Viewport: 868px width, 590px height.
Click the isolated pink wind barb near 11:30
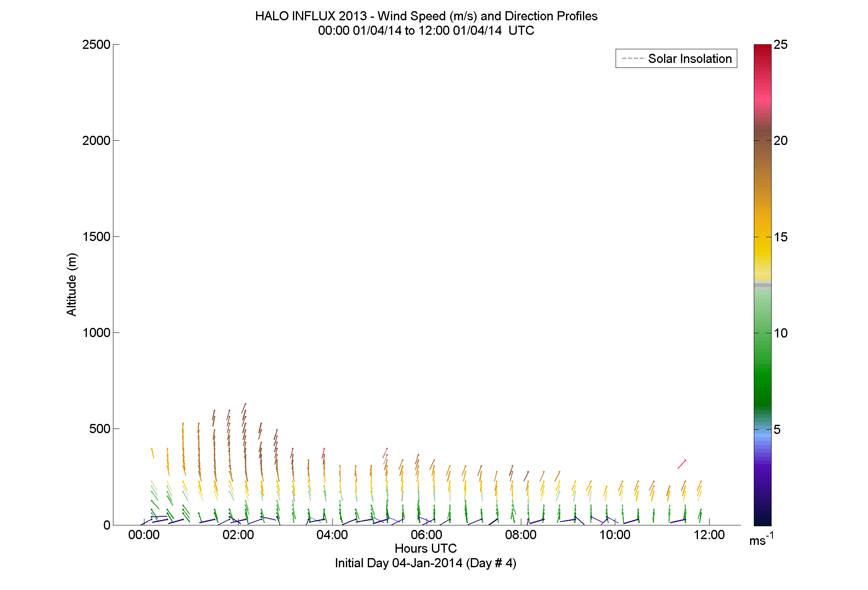[x=682, y=464]
